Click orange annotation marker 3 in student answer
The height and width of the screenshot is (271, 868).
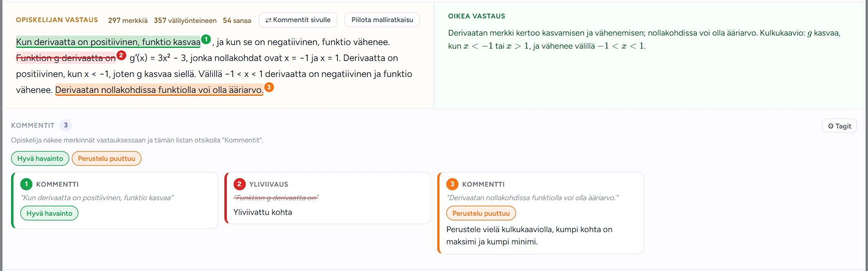click(269, 87)
